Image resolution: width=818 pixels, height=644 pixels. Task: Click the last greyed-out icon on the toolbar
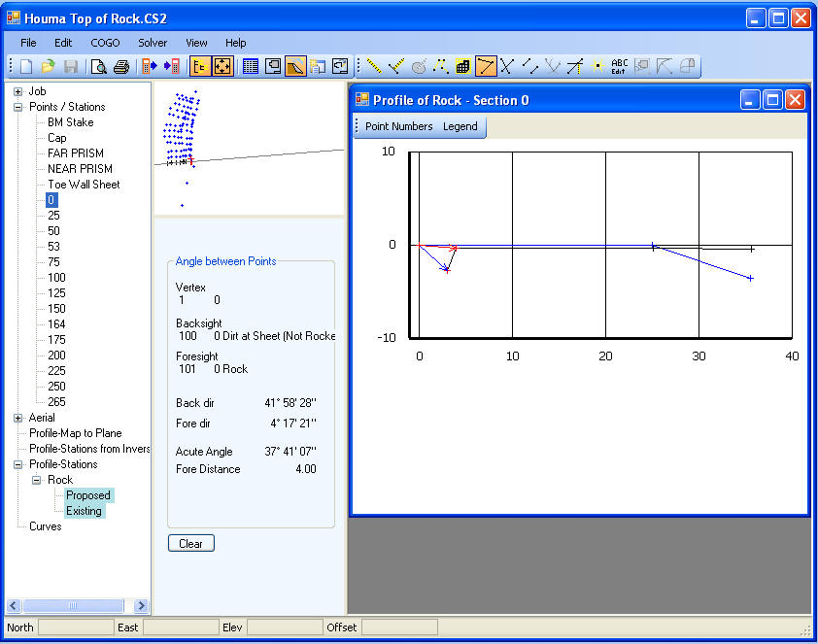coord(688,66)
